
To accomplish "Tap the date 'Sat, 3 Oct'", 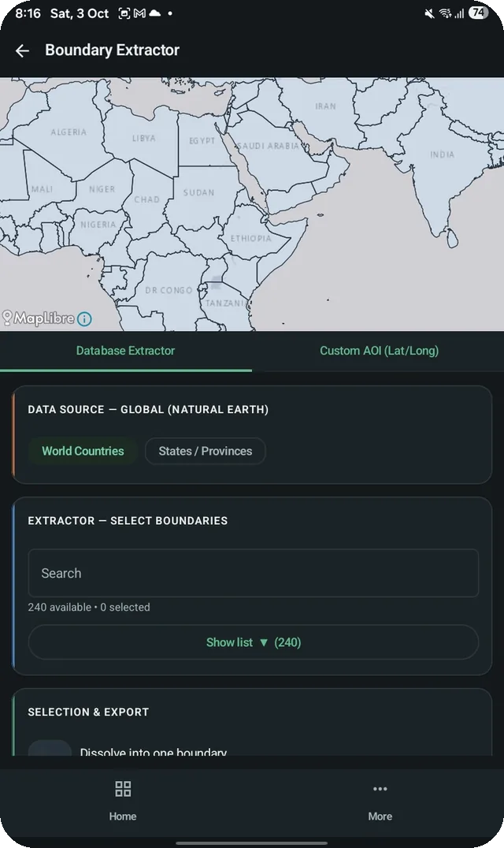I will (80, 13).
